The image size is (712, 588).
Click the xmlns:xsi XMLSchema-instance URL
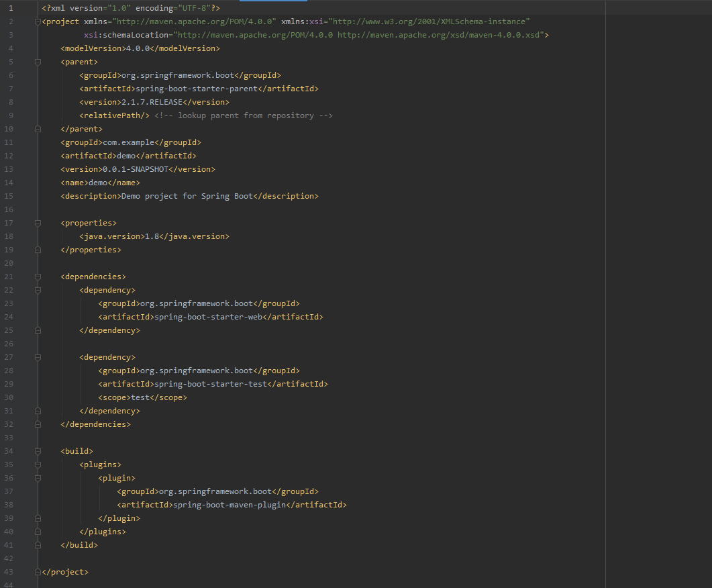point(429,21)
